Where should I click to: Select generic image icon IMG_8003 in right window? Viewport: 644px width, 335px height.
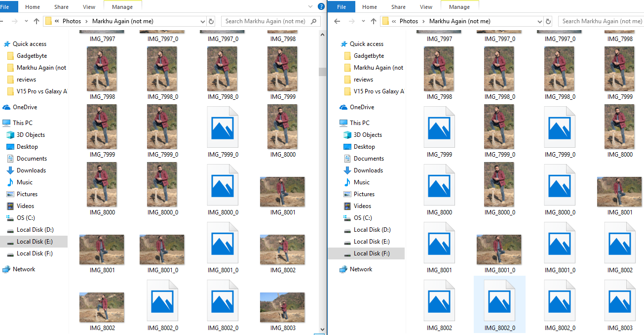click(620, 301)
